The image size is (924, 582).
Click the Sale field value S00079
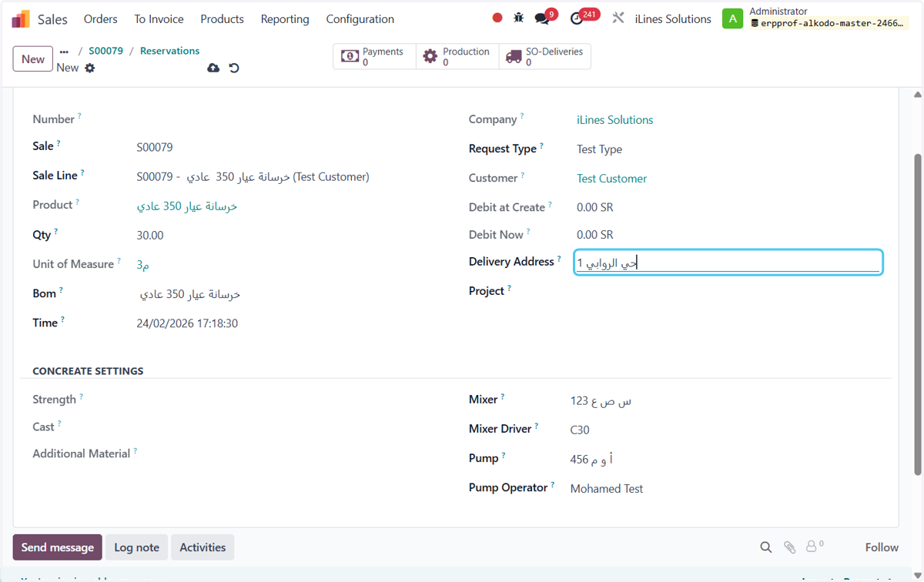coord(155,147)
